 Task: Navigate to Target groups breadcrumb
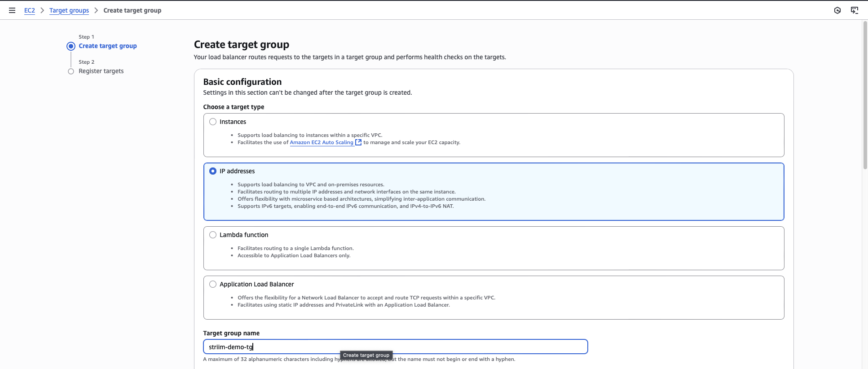click(69, 10)
